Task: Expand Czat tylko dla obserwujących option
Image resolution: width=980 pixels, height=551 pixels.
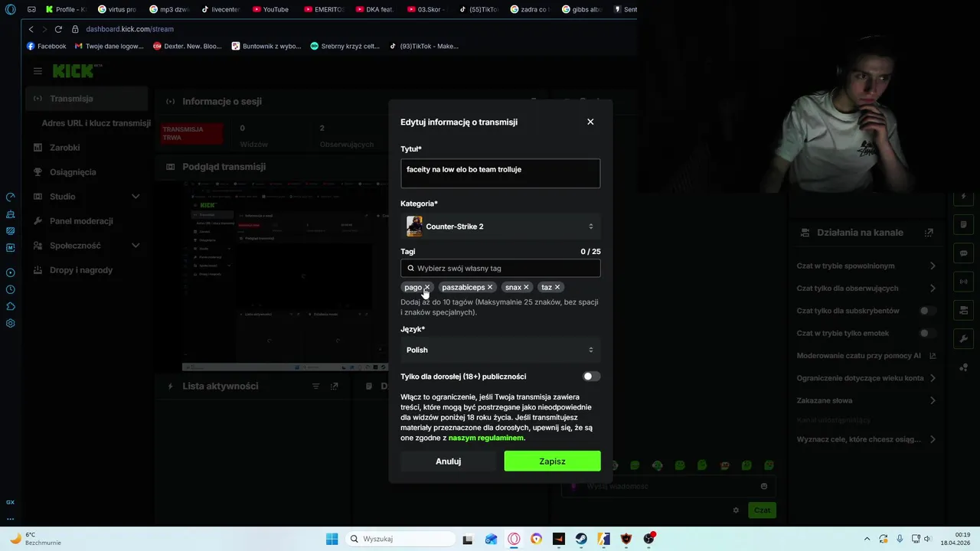Action: (x=867, y=289)
